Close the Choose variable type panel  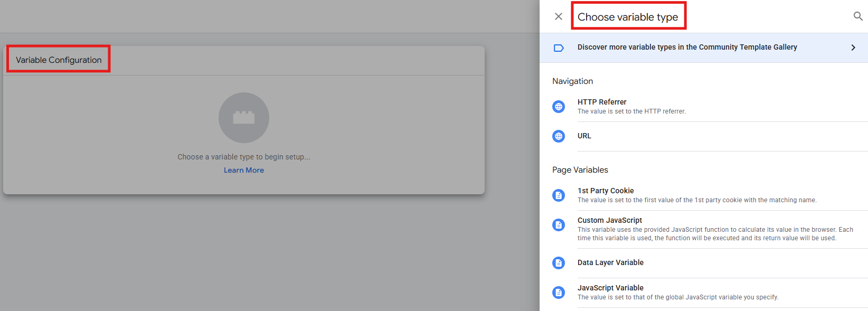tap(559, 16)
